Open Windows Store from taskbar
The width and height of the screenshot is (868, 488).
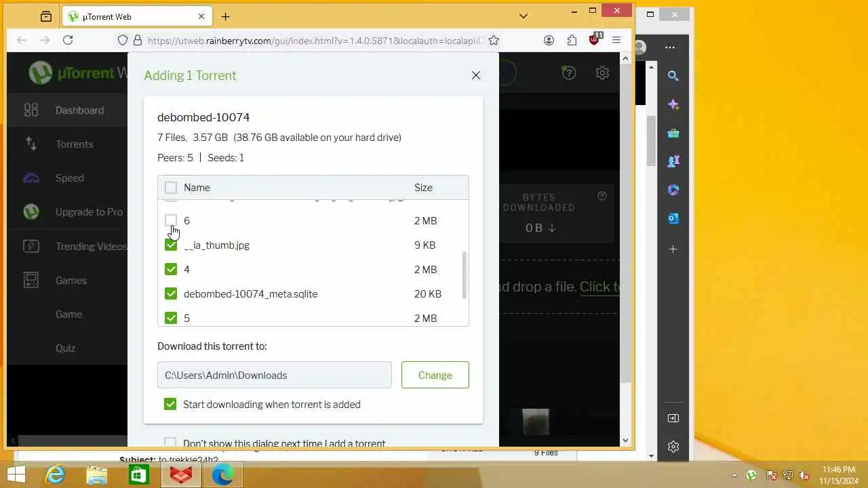pos(139,474)
